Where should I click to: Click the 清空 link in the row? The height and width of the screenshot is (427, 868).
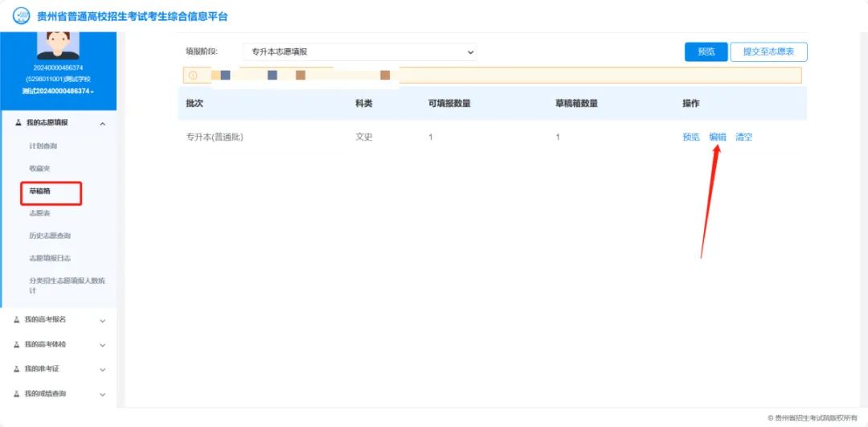[x=743, y=138]
